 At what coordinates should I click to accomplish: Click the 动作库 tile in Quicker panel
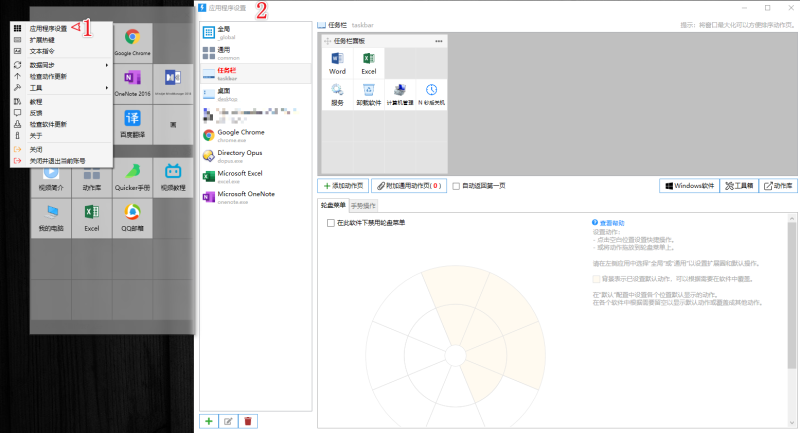[92, 177]
